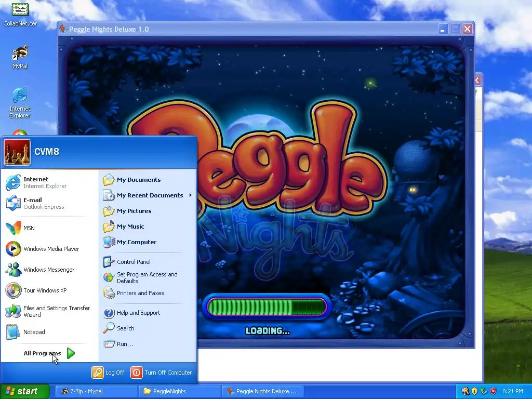
Task: Open My Computer
Action: [148, 242]
